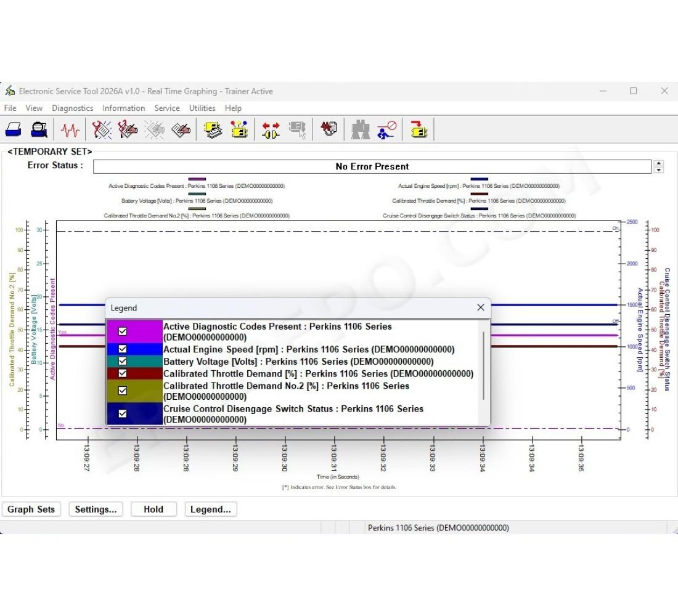This screenshot has height=616, width=678.
Task: Click the Battery Voltage header legend above graph
Action: tap(197, 201)
